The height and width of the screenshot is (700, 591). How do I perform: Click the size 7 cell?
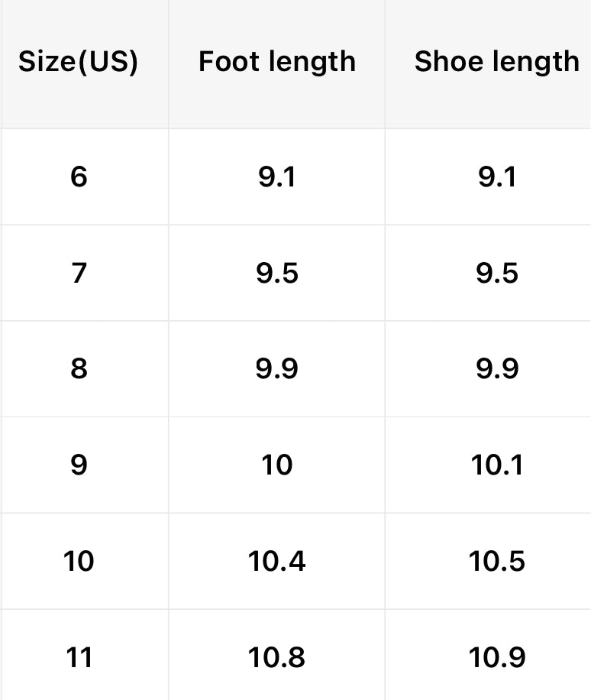(x=79, y=273)
